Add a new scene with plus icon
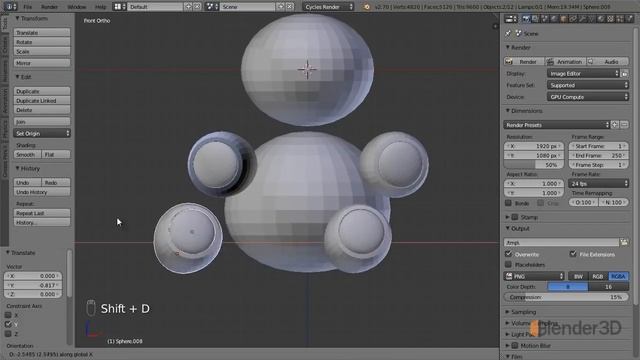The image size is (640, 360). (281, 7)
